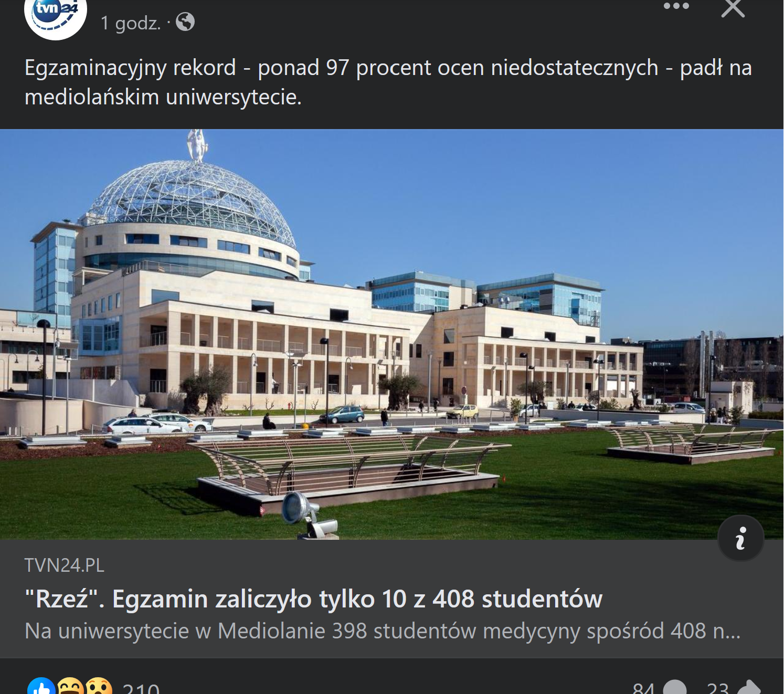Open the TVN24.PL source domain link
The image size is (784, 694).
(65, 565)
